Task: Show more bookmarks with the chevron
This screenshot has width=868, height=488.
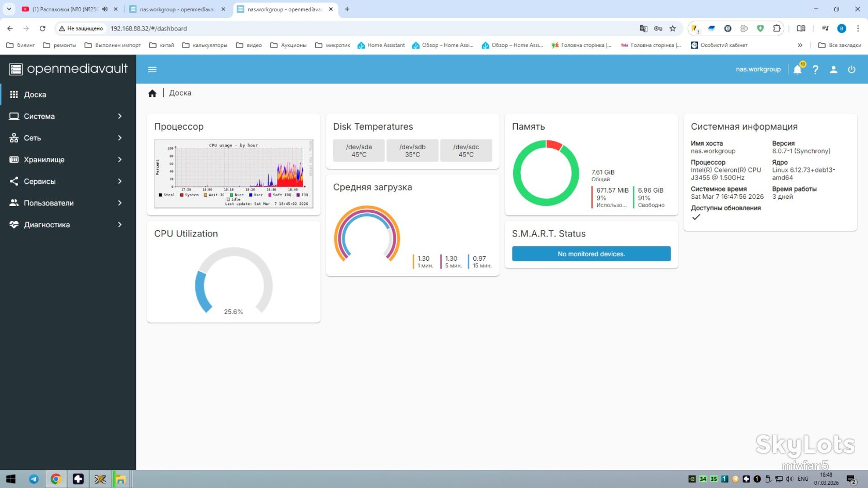Action: [x=800, y=45]
